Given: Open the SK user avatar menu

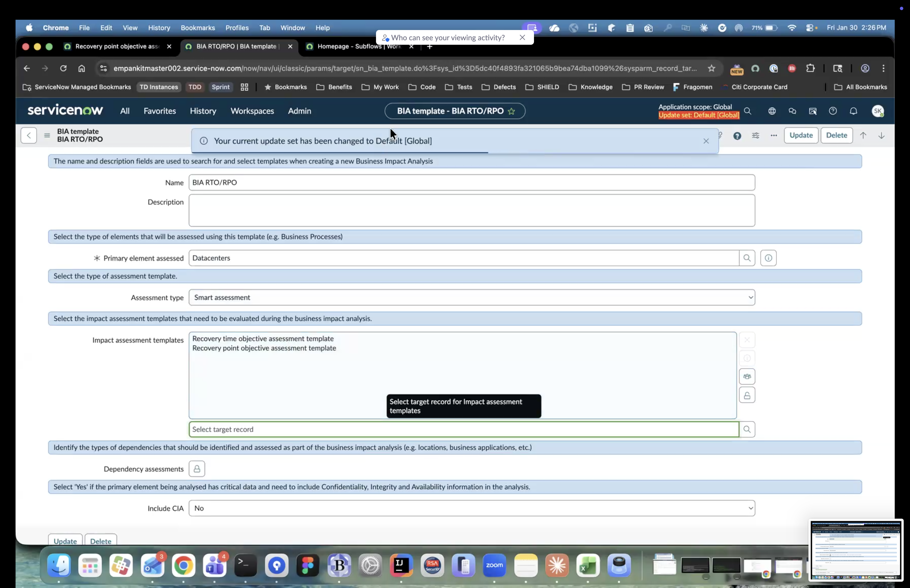Looking at the screenshot, I should click(878, 111).
